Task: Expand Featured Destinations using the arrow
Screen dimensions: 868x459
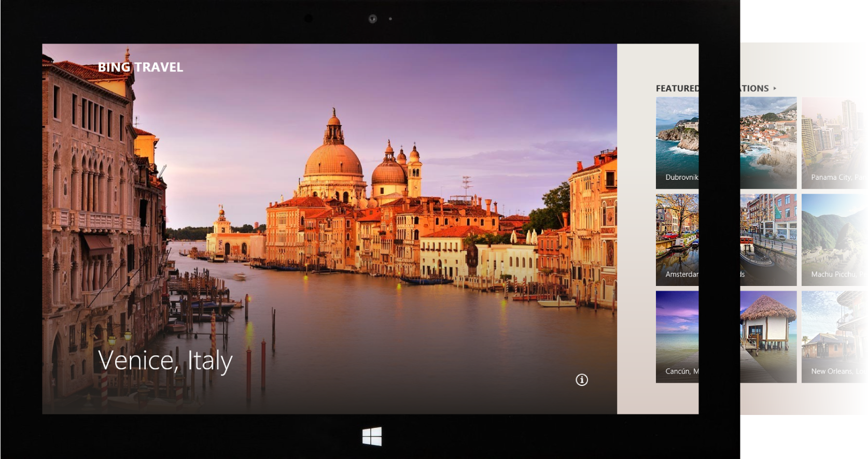Action: point(775,89)
